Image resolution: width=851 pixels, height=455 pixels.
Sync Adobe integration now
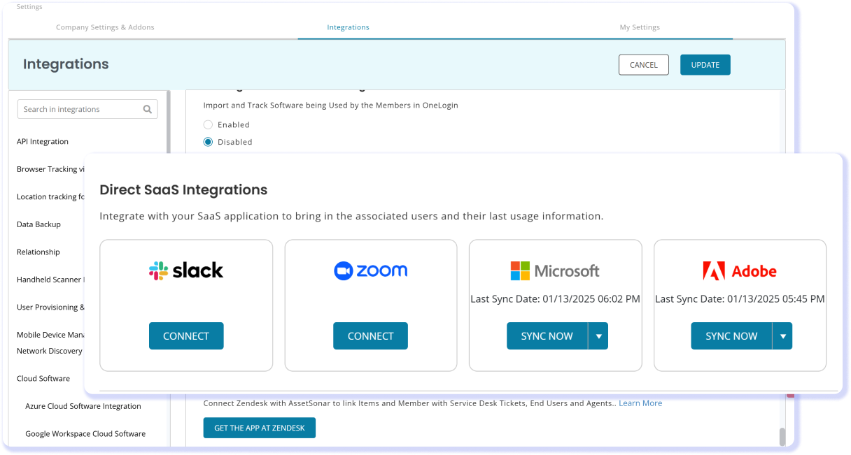click(x=732, y=336)
